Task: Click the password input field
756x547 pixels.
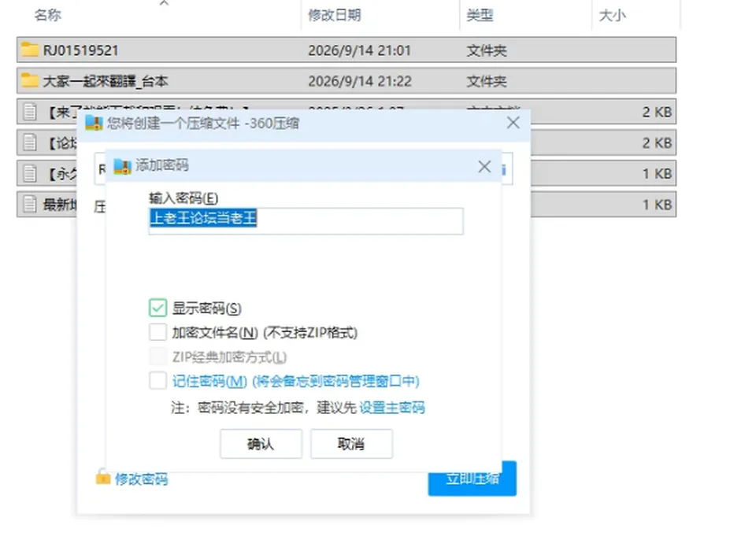Action: pos(306,221)
